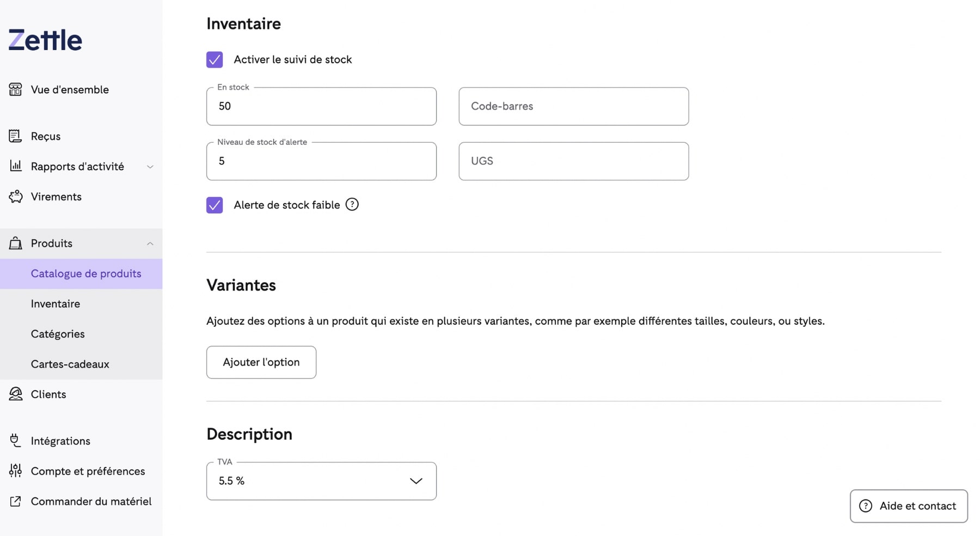980x536 pixels.
Task: Click the Zettle logo
Action: pos(45,40)
